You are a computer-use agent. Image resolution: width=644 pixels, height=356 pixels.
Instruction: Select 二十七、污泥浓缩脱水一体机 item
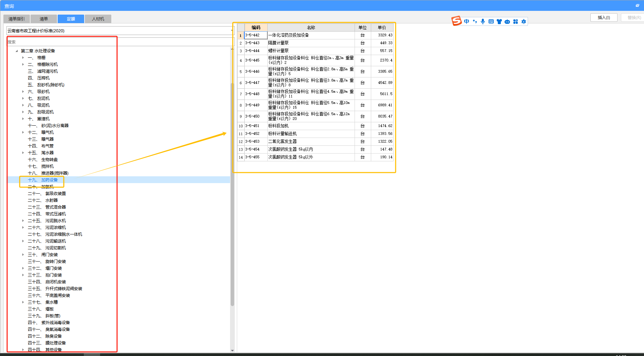pyautogui.click(x=55, y=234)
